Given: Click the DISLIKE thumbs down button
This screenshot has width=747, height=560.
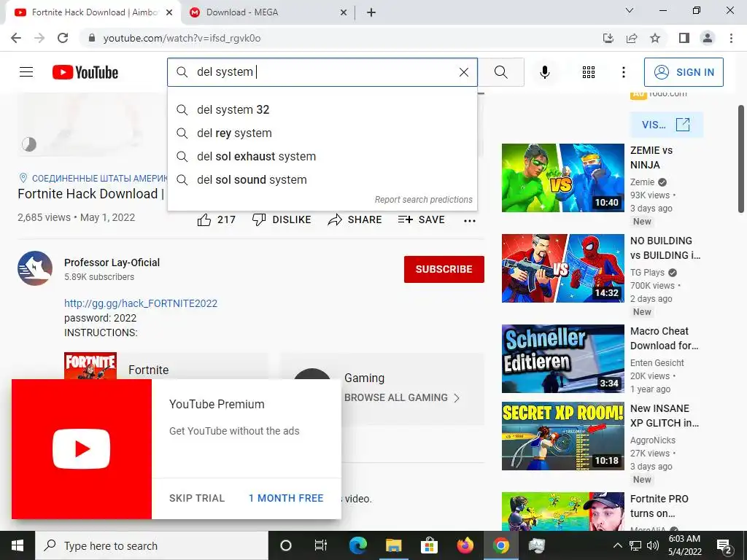Looking at the screenshot, I should [282, 219].
